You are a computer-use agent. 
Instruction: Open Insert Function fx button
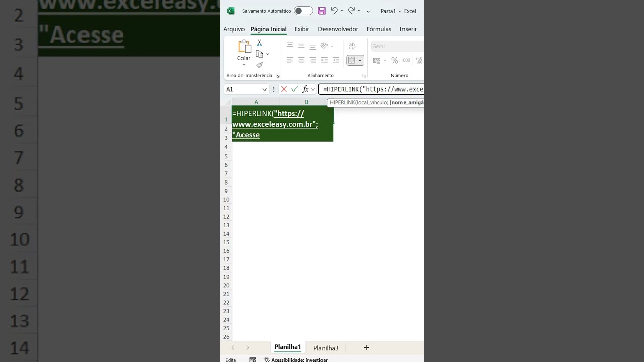click(305, 89)
